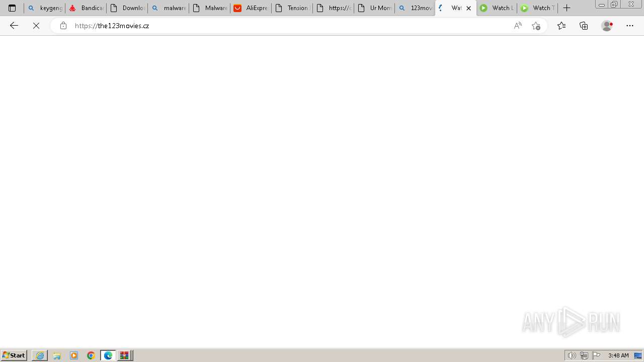Minimize the Edge browser window
The width and height of the screenshot is (644, 362).
pyautogui.click(x=602, y=5)
